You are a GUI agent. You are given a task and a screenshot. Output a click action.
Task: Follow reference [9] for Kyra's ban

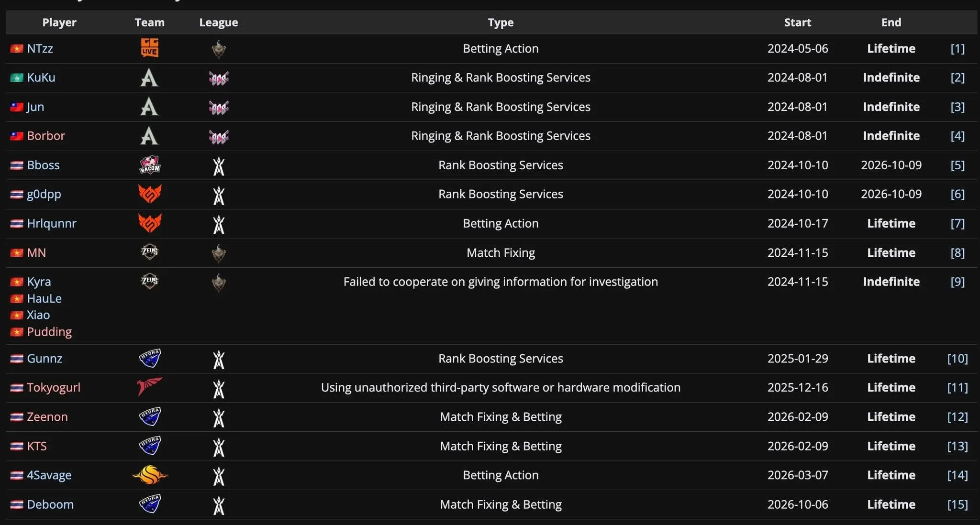tap(958, 282)
